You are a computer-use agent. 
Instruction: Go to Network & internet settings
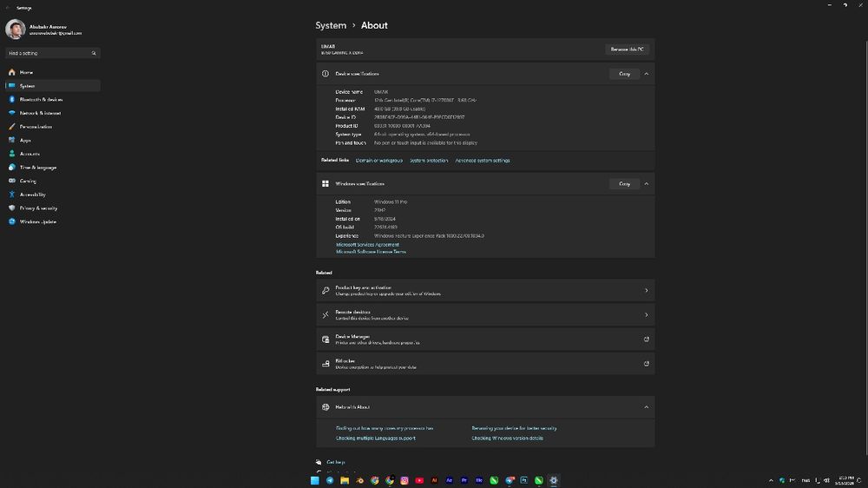pyautogui.click(x=40, y=113)
